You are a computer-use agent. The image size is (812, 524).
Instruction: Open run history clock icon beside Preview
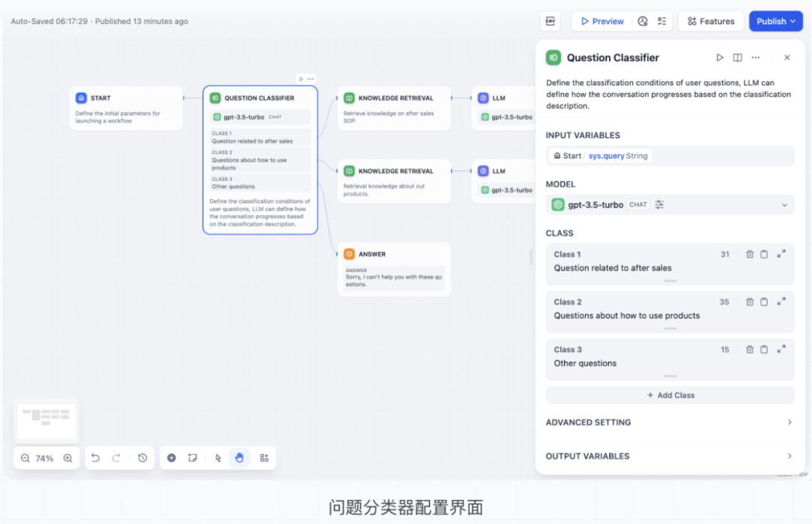tap(643, 21)
